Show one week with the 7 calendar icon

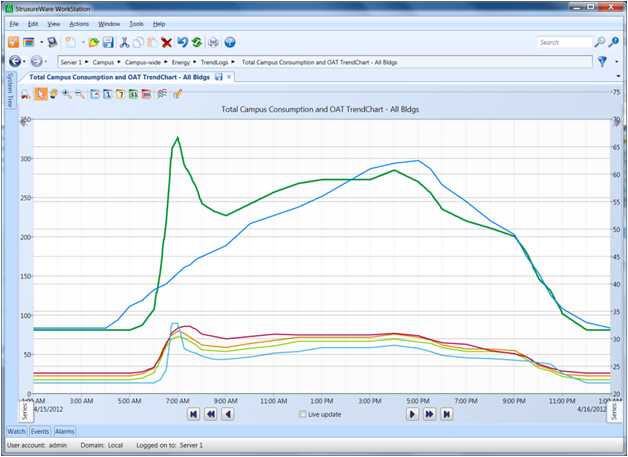121,94
